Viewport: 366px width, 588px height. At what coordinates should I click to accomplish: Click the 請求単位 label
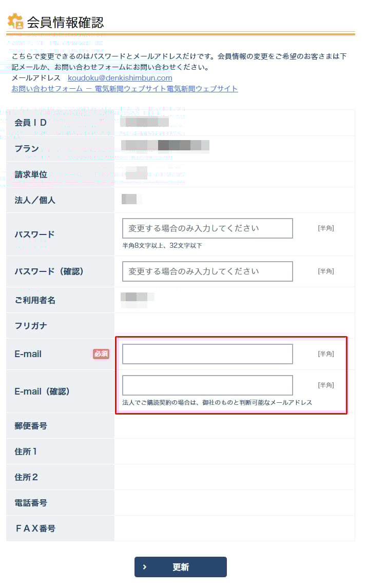31,174
